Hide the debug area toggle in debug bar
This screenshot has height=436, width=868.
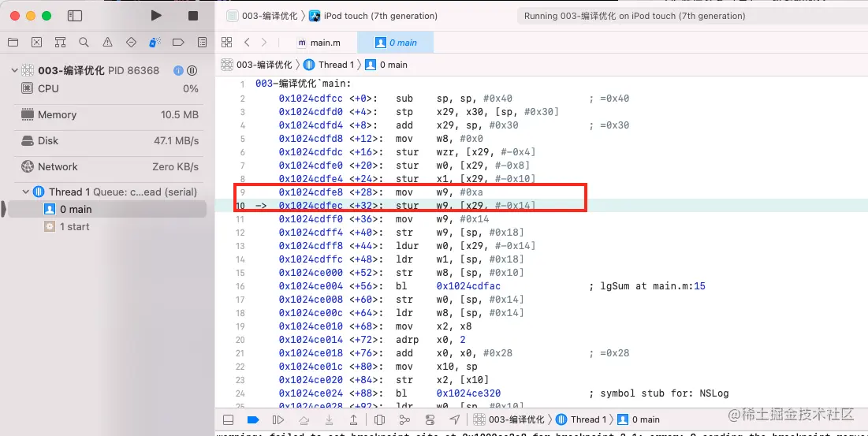point(228,419)
